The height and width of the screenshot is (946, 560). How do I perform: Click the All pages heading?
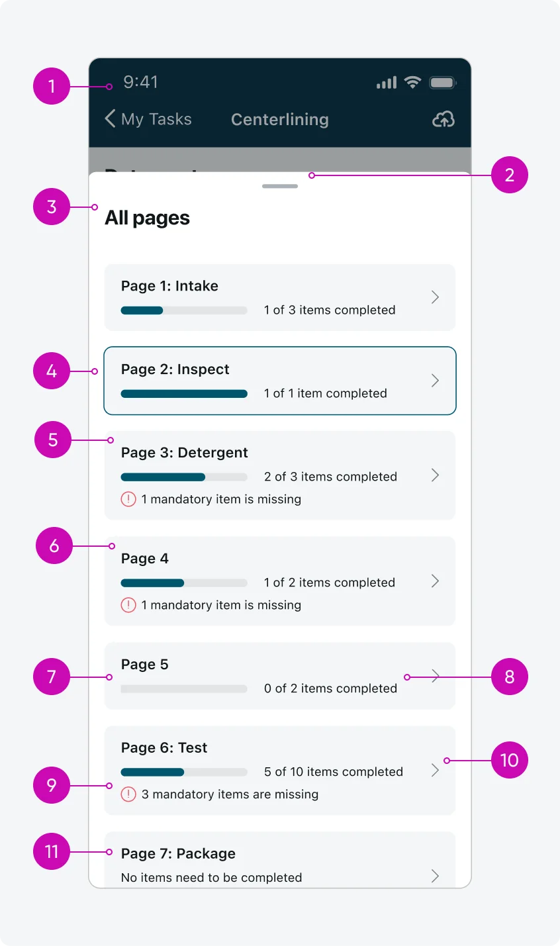[x=147, y=218]
